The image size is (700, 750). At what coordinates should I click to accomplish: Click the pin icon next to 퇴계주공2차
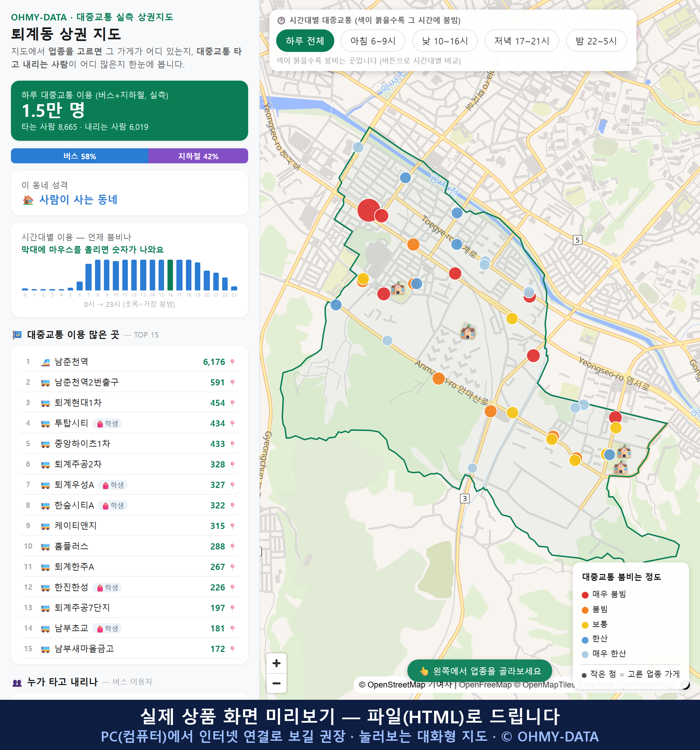[x=232, y=464]
